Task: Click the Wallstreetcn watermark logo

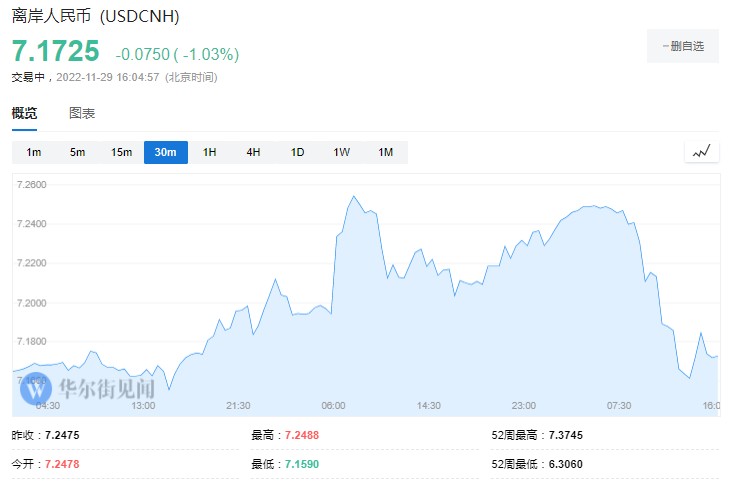Action: (88, 387)
